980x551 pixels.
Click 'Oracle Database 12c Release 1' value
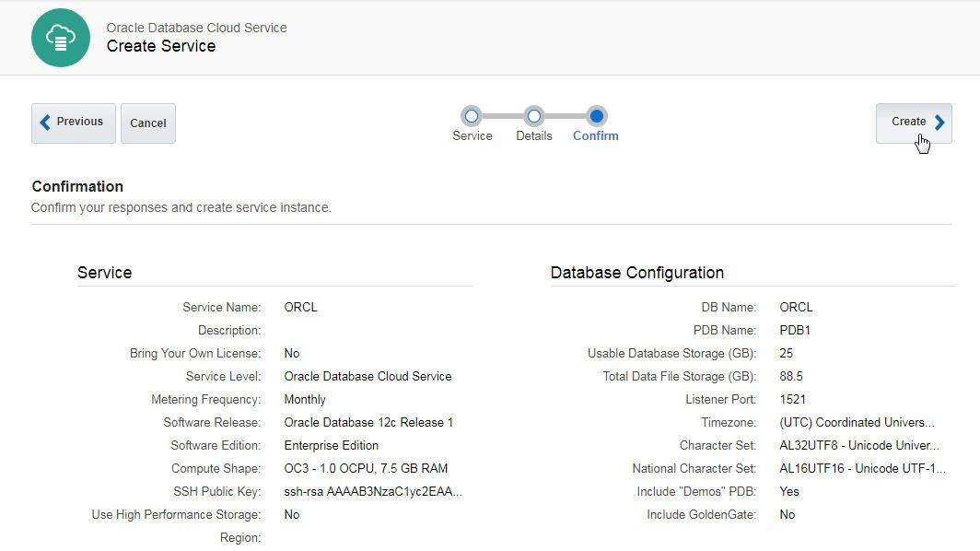click(368, 423)
